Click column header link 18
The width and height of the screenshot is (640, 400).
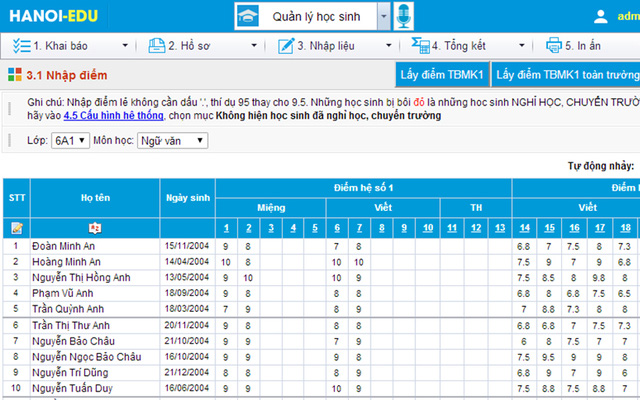[625, 228]
